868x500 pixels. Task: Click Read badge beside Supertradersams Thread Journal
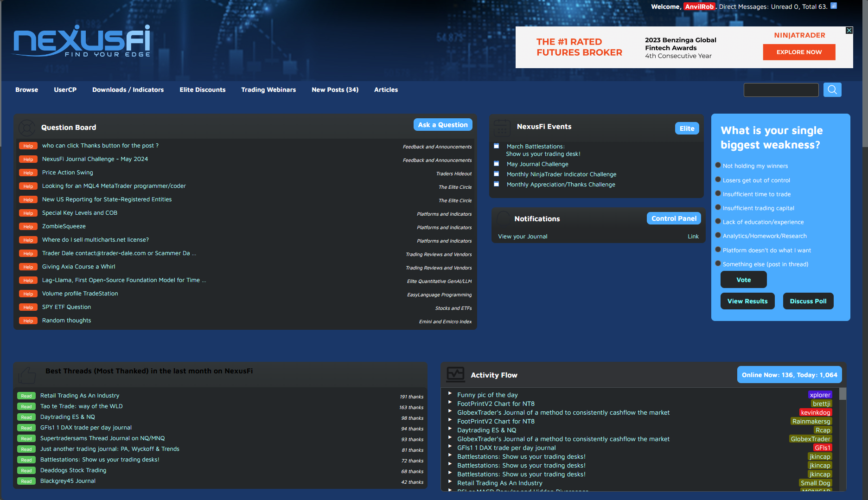(26, 438)
